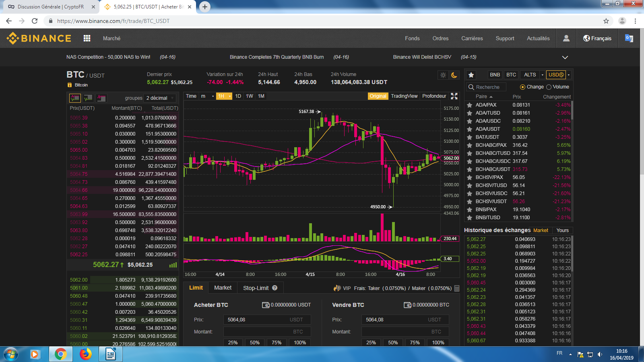Select the Change radio button
Viewport: 644px width, 362px height.
point(522,87)
